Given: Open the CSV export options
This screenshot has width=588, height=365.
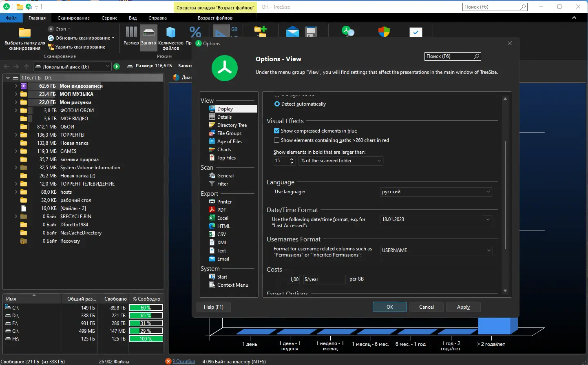Looking at the screenshot, I should [221, 234].
